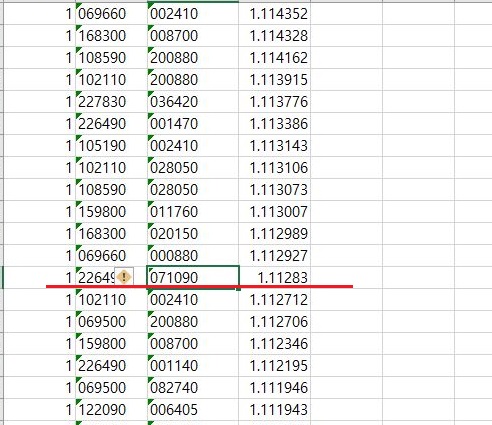Click the shorter value 1.11283

pos(275,278)
